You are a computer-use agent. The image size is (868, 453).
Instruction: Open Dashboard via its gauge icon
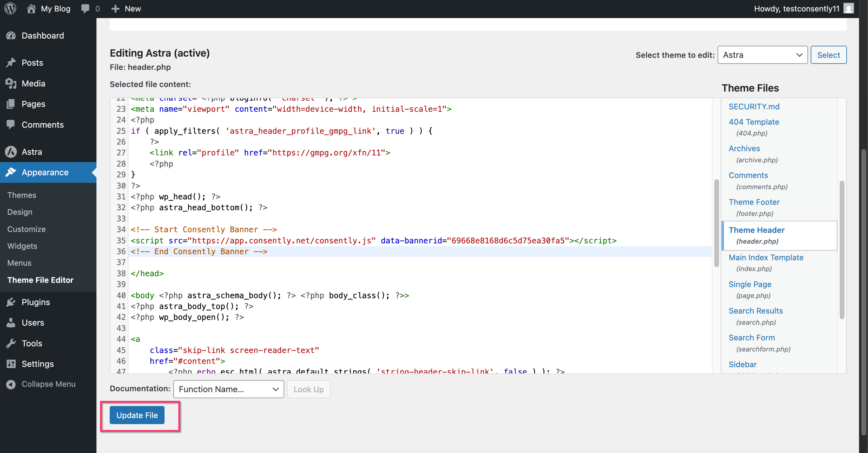[11, 35]
